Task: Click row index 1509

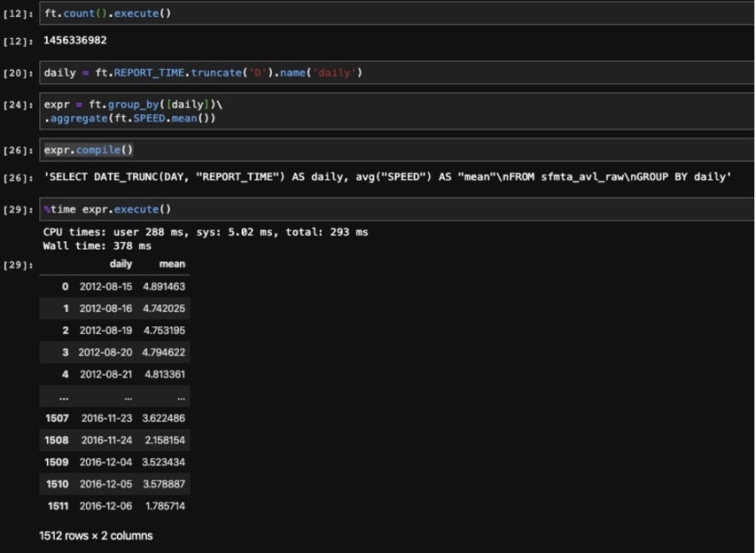Action: tap(57, 462)
